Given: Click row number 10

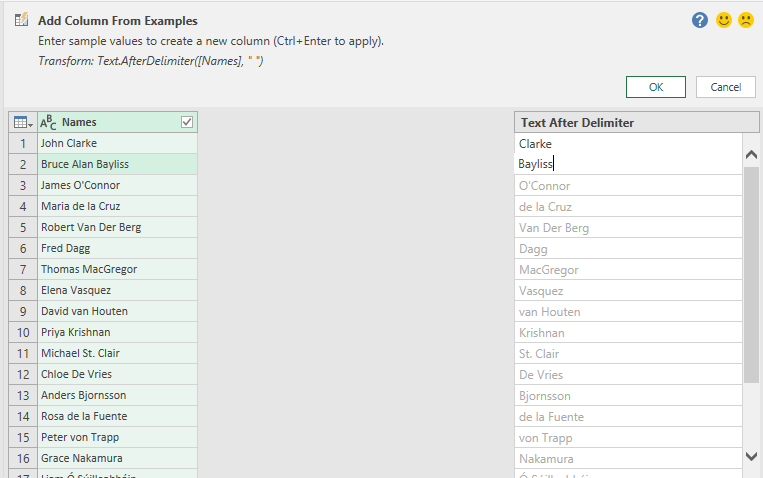Looking at the screenshot, I should tap(23, 332).
